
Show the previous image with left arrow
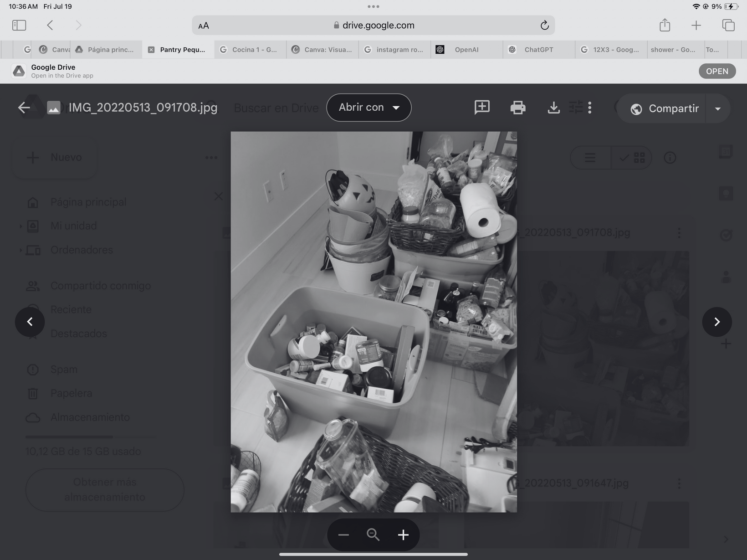30,322
